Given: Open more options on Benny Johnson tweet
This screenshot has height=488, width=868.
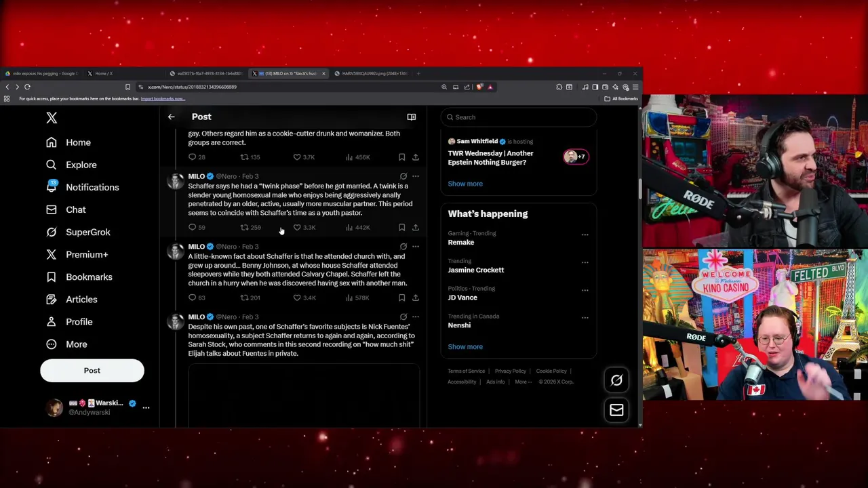Looking at the screenshot, I should [416, 247].
